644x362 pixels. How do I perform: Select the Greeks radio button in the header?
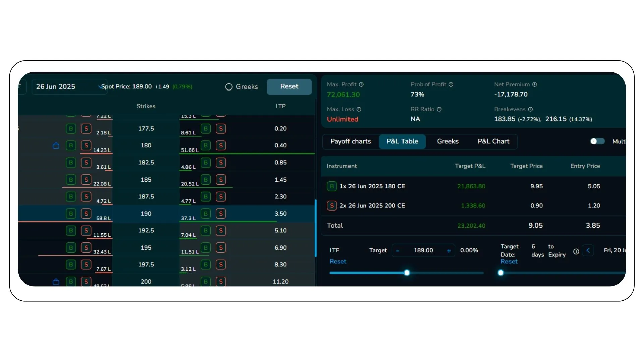click(229, 87)
